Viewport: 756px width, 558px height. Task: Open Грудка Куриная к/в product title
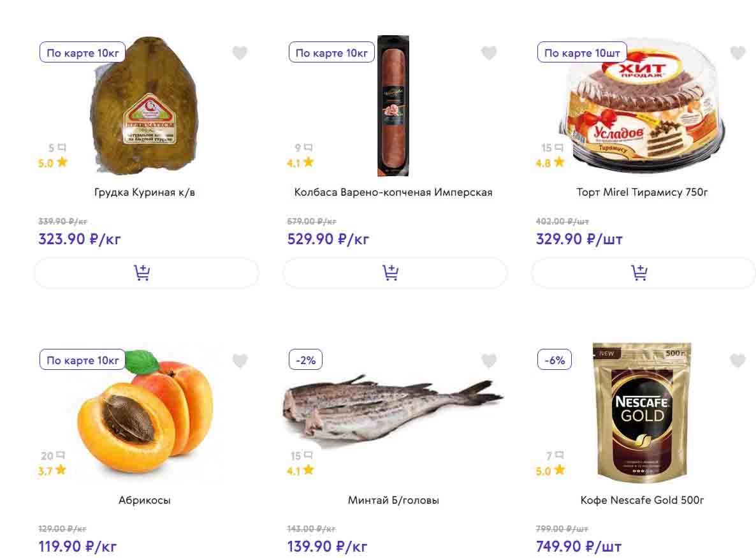tap(145, 192)
